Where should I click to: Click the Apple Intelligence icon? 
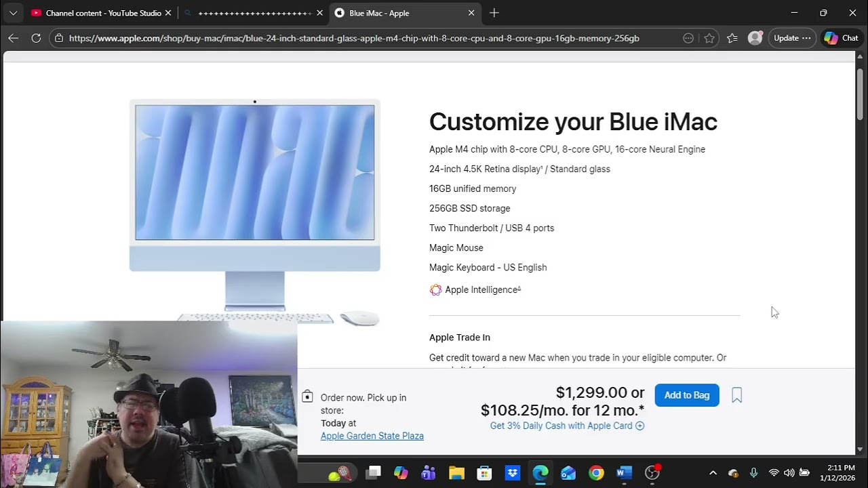(x=435, y=290)
